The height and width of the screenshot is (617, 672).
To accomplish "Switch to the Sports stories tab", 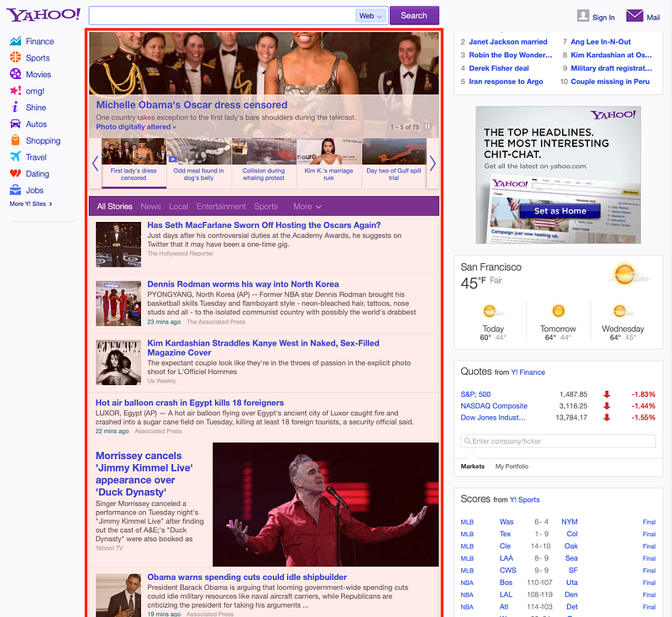I will click(x=265, y=206).
